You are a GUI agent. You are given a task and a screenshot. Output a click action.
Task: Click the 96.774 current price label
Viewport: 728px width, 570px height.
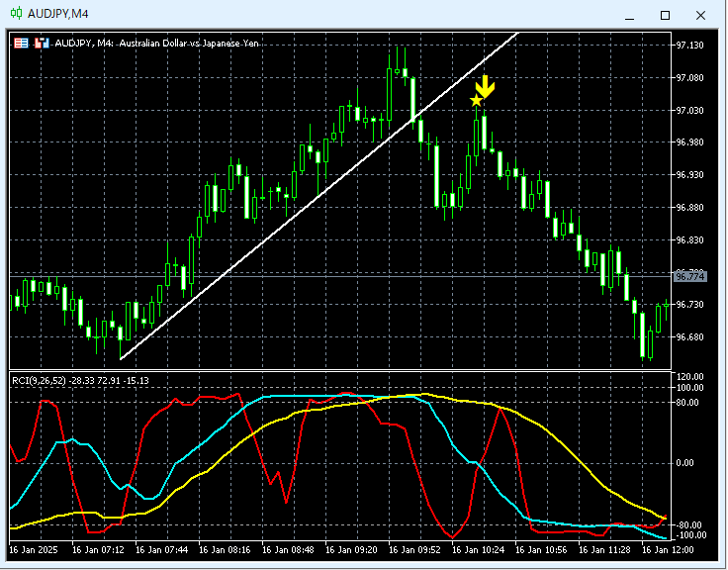690,277
